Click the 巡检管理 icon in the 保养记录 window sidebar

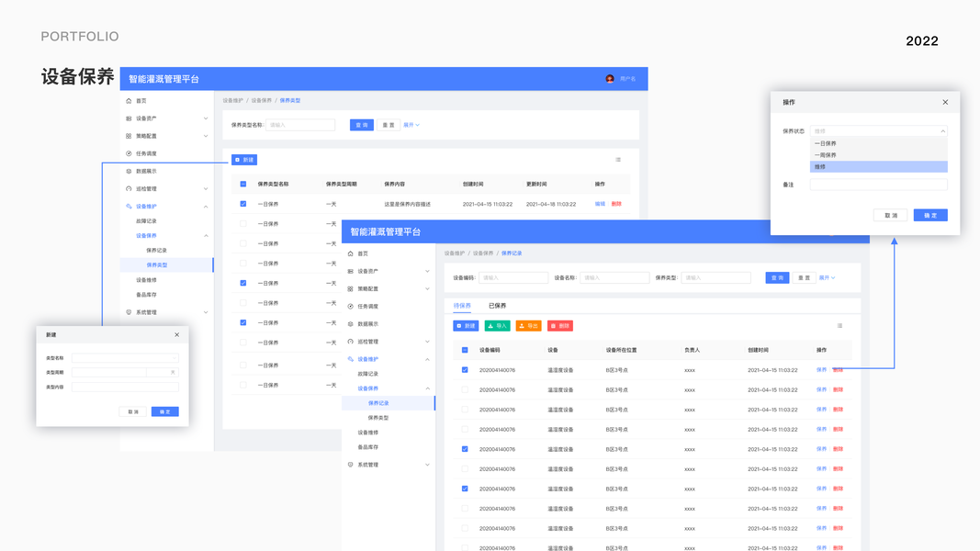351,341
